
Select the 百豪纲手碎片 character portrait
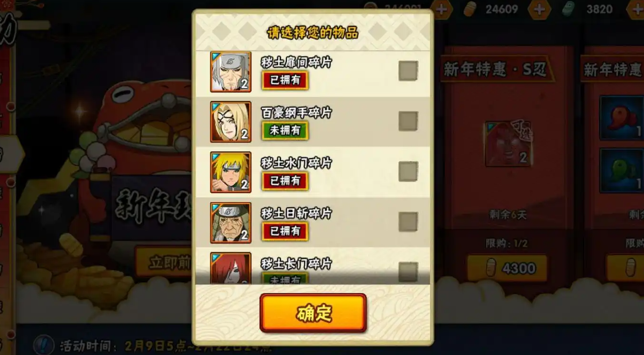pos(231,122)
